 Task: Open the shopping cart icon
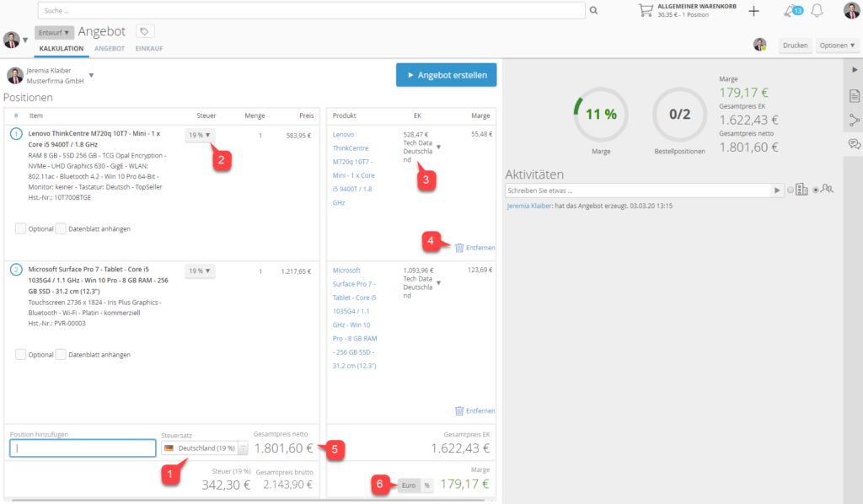646,10
